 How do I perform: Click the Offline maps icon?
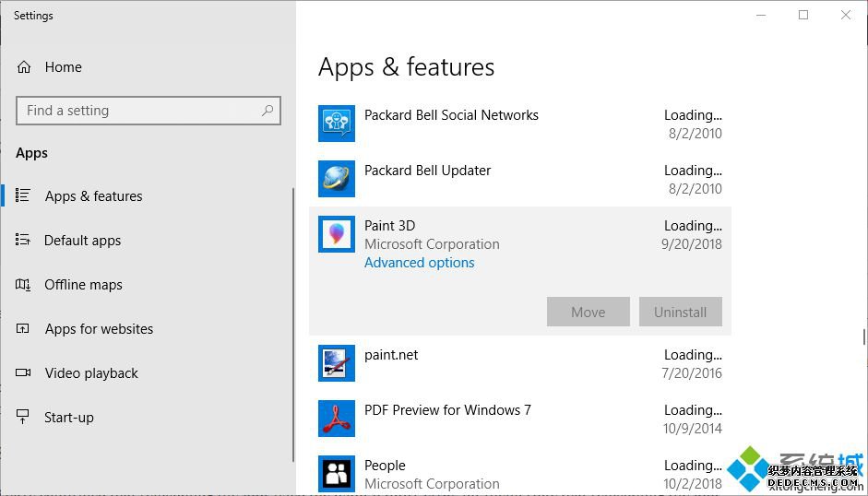[x=23, y=285]
